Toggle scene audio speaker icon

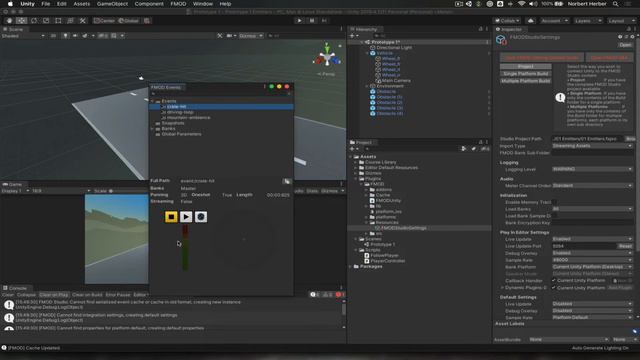[x=75, y=36]
